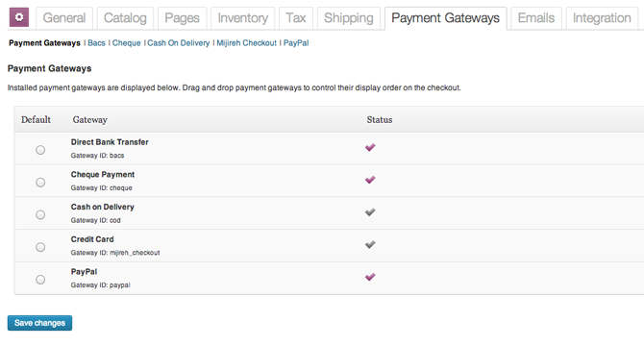Click the Save changes button
Image resolution: width=644 pixels, height=346 pixels.
click(x=39, y=323)
